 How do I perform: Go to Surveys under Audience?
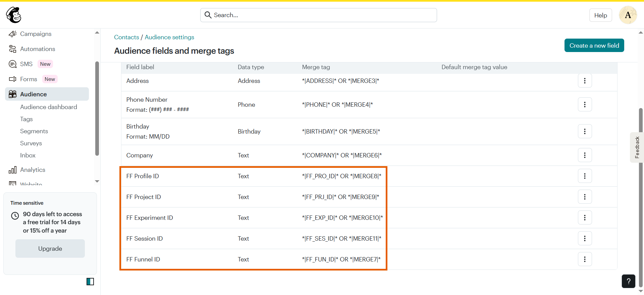pyautogui.click(x=31, y=143)
